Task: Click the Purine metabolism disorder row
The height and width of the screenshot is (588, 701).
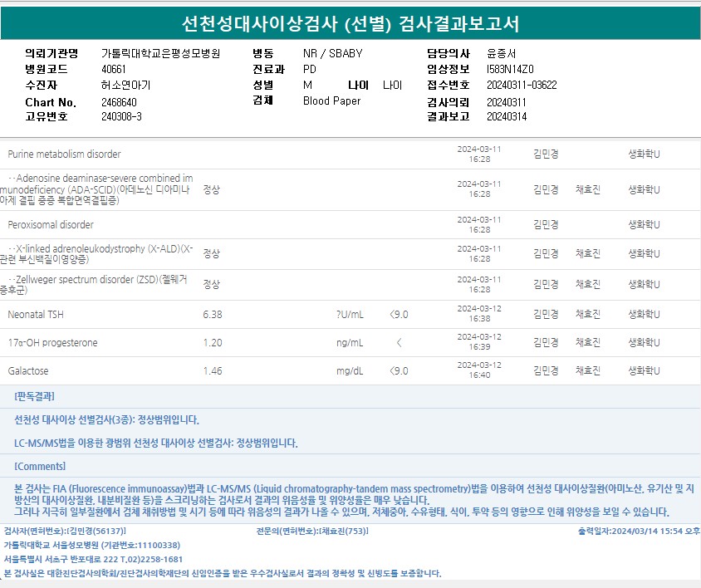Action: pyautogui.click(x=350, y=154)
